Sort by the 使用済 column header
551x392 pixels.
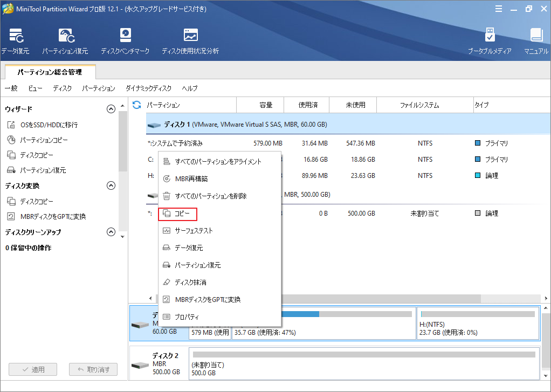[x=307, y=105]
